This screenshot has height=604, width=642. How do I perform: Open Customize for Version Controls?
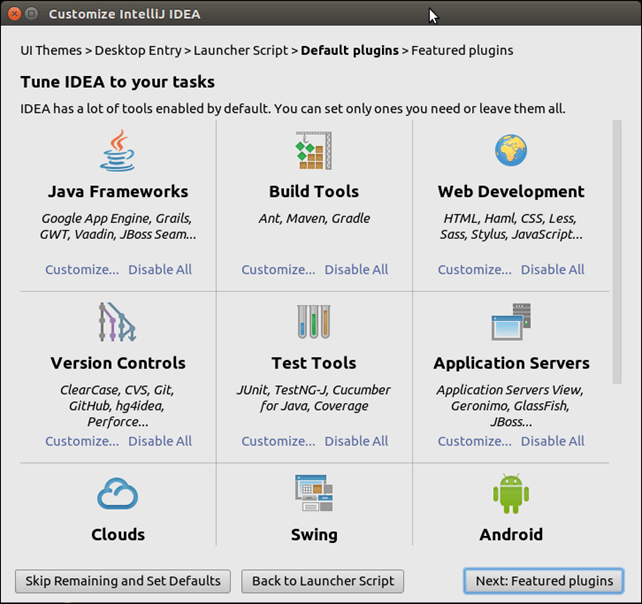[x=82, y=441]
